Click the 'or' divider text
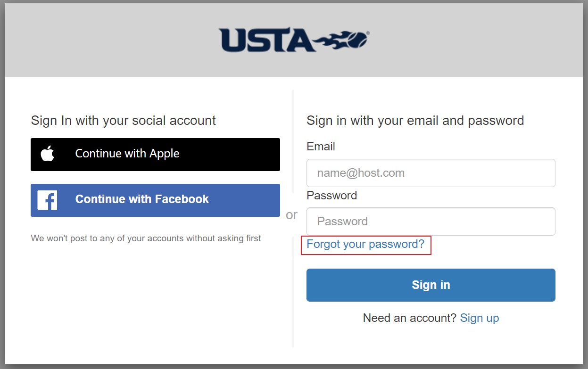This screenshot has width=588, height=369. click(x=291, y=215)
